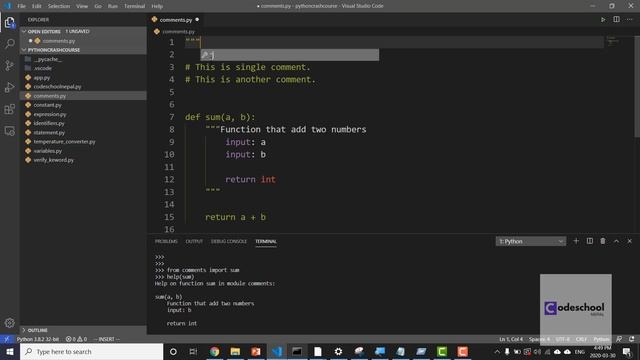The width and height of the screenshot is (640, 360).
Task: Split the terminal panel
Action: coord(589,241)
